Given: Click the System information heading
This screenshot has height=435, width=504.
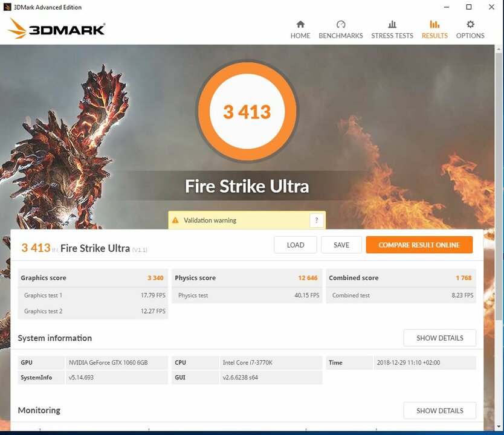Looking at the screenshot, I should 54,338.
